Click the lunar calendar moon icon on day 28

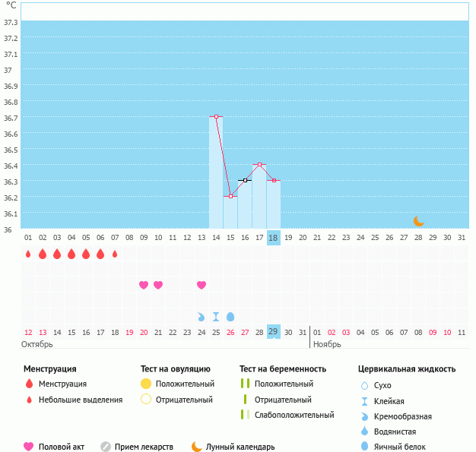coord(419,221)
